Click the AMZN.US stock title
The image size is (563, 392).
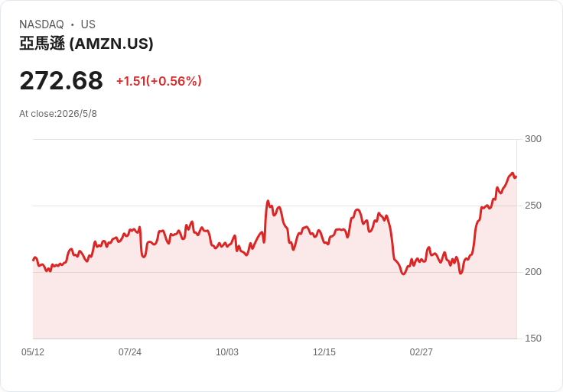point(86,44)
